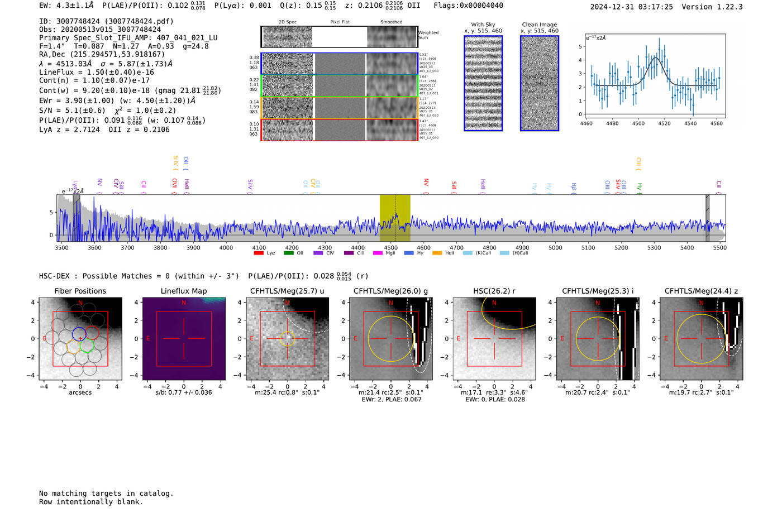Click the z: 0.2106 OII header value

click(382, 6)
